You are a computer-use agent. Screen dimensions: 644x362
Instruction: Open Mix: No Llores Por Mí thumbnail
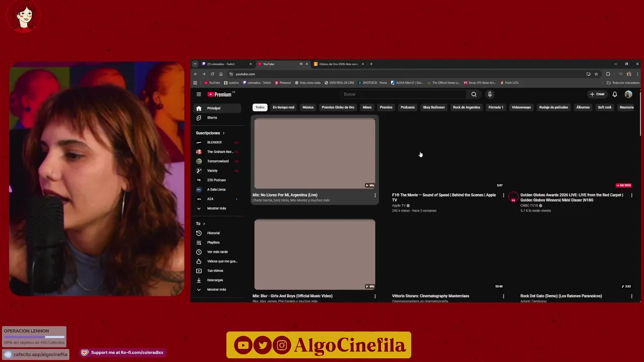[314, 153]
